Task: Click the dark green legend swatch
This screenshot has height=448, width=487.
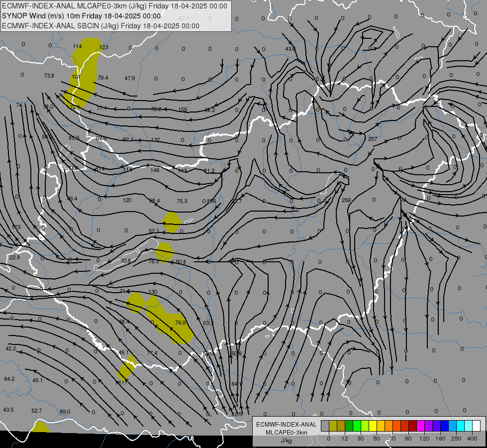Action: [x=349, y=426]
